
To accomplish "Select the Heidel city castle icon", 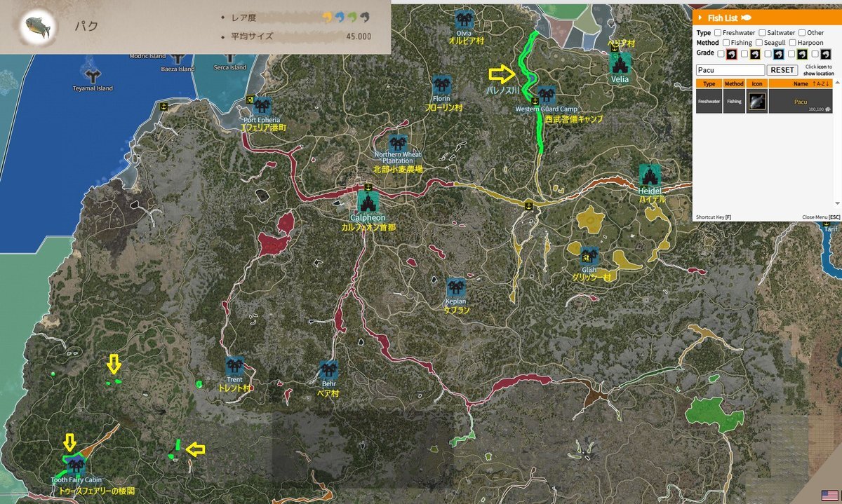I will [650, 175].
